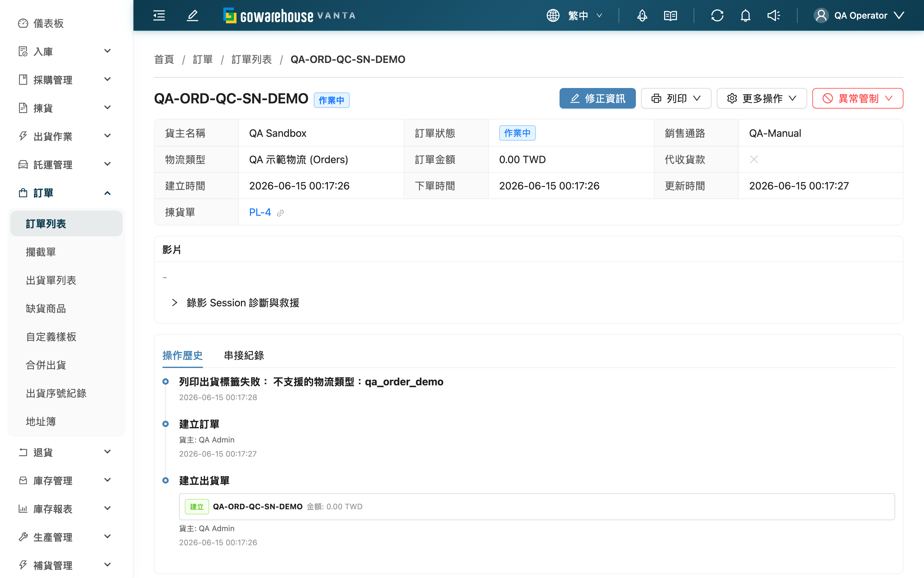Open the 異常管制 dropdown arrow
This screenshot has width=924, height=578.
point(888,98)
